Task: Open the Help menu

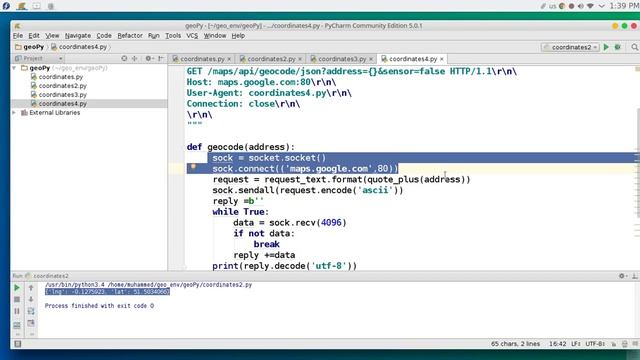Action: [x=238, y=36]
